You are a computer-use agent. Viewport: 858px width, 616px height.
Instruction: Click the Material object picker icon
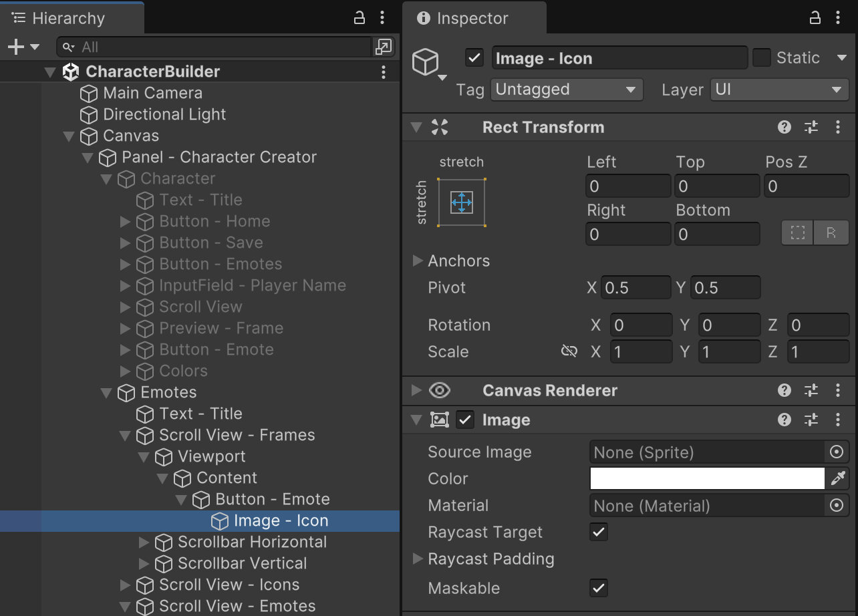click(x=836, y=506)
